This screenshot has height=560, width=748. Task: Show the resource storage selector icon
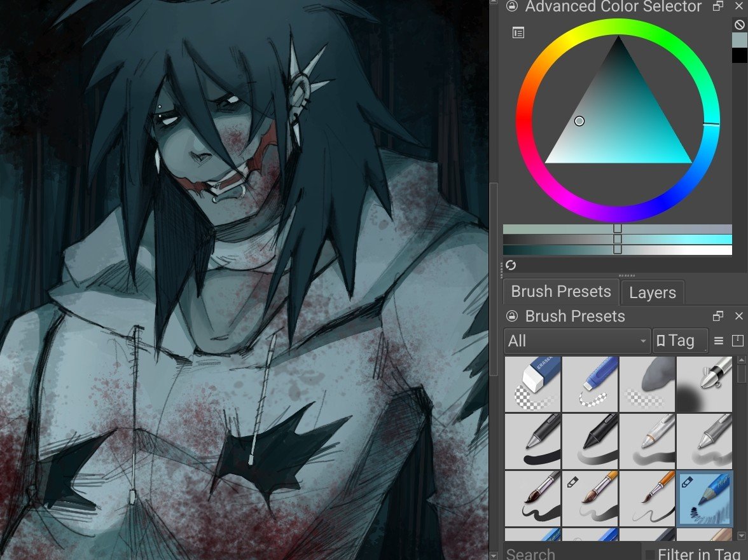(738, 341)
